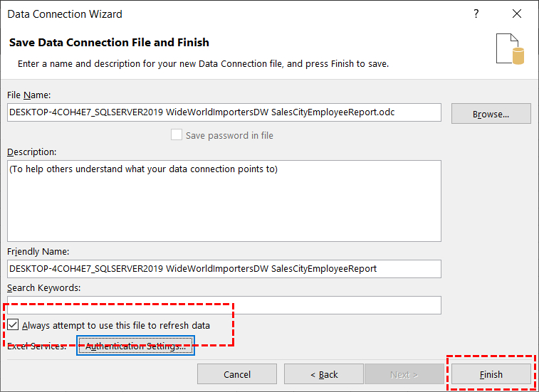Click the Search Keywords label

click(x=43, y=288)
